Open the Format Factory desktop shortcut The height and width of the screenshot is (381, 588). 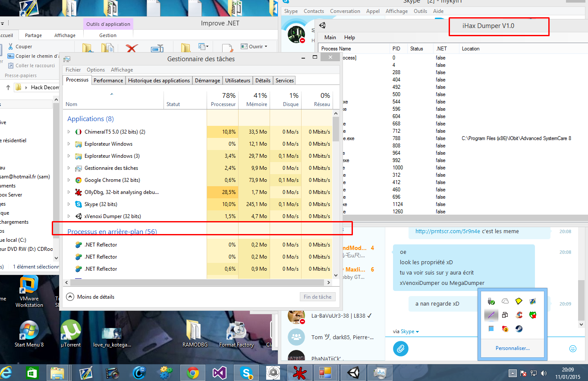coord(236,334)
